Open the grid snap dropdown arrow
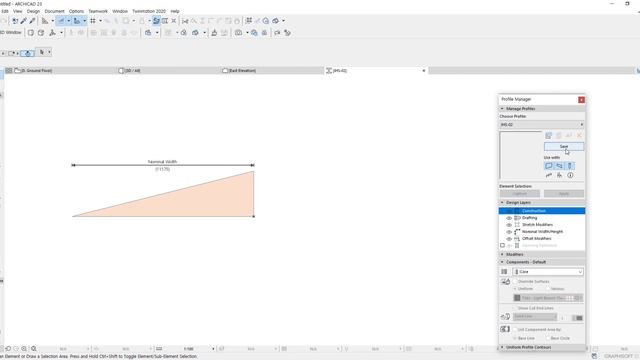 pyautogui.click(x=100, y=21)
